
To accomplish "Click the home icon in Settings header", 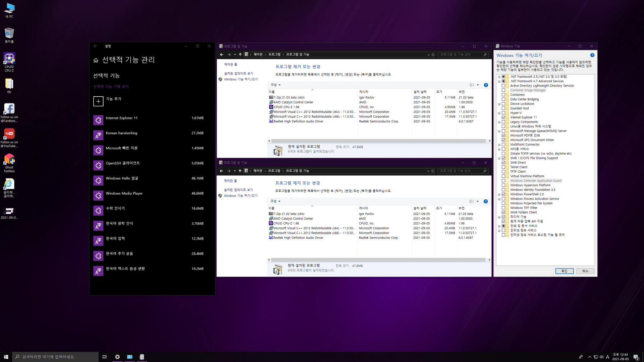I will [96, 60].
